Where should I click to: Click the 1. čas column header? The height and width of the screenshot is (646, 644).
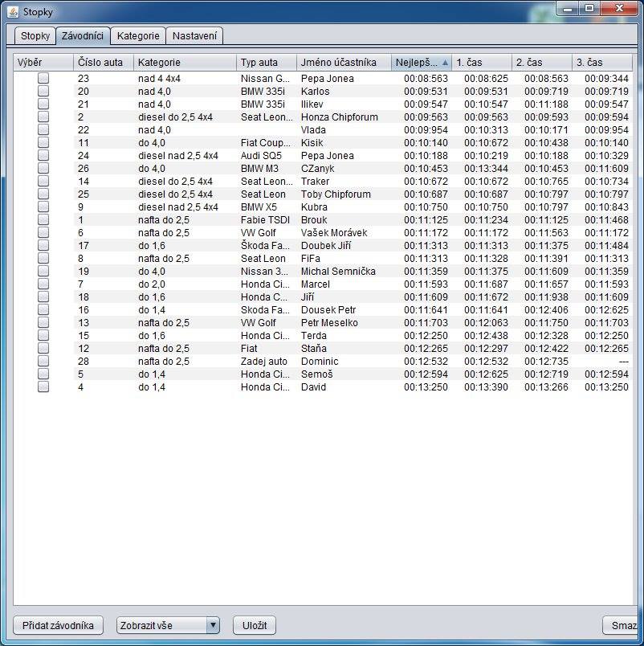[481, 63]
